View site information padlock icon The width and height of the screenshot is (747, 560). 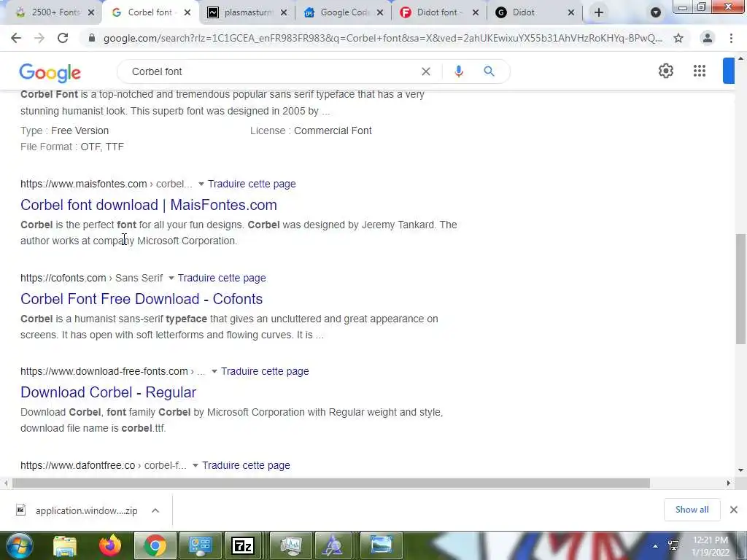[x=92, y=38]
